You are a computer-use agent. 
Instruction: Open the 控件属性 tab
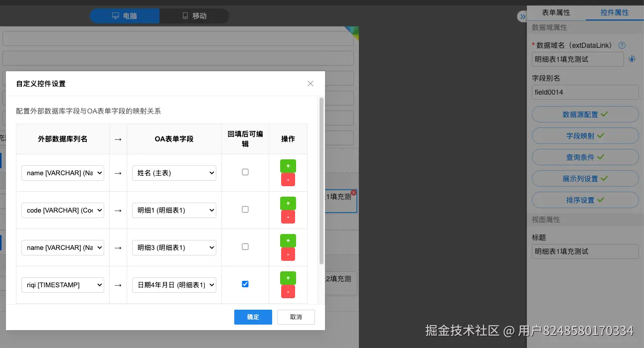pos(615,12)
